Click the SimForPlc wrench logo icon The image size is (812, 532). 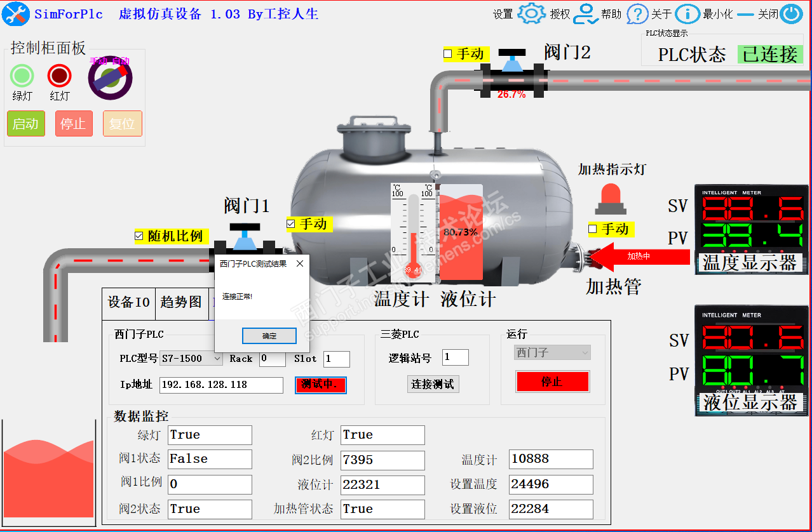tap(16, 14)
